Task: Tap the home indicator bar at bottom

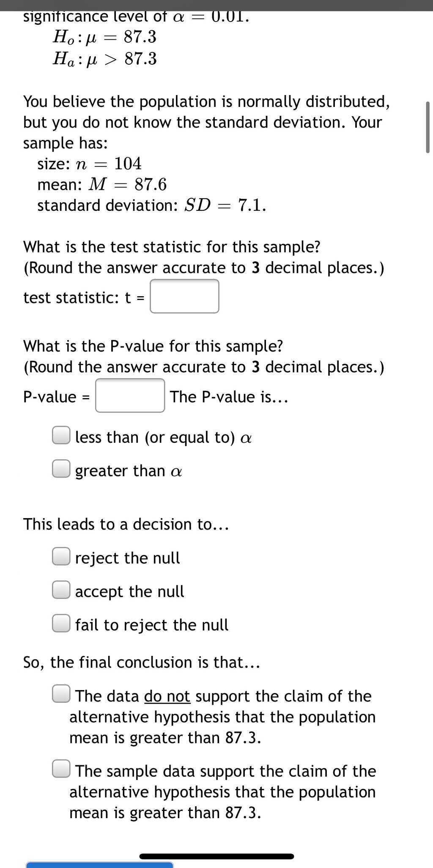Action: [x=216, y=857]
